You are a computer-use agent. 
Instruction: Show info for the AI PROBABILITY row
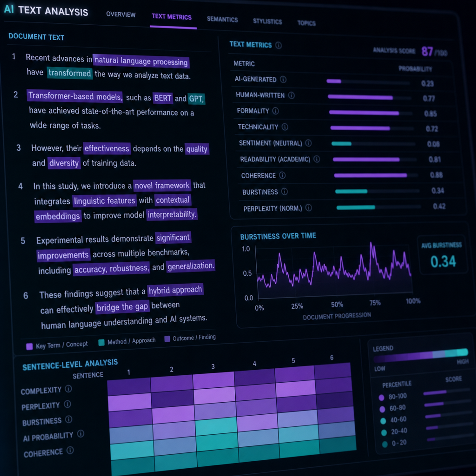point(81,434)
